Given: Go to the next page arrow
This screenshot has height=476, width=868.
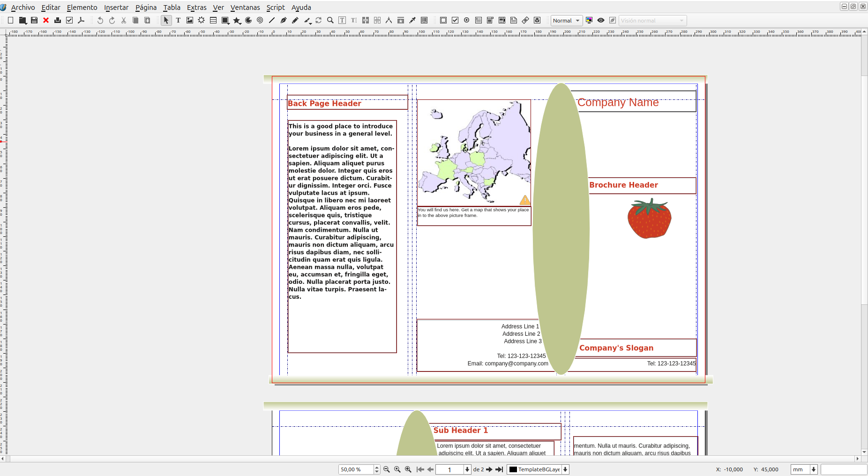Looking at the screenshot, I should tap(489, 469).
